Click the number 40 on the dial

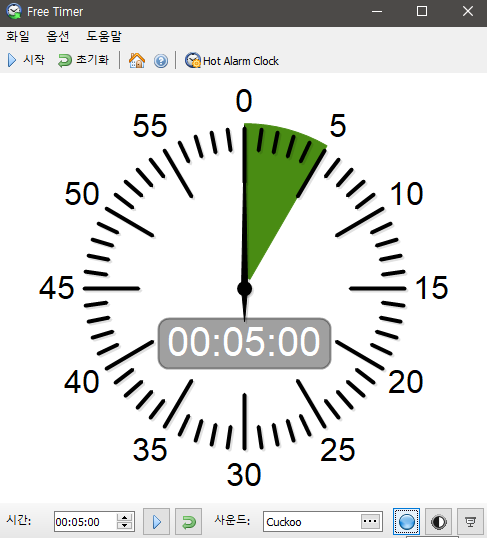(82, 382)
